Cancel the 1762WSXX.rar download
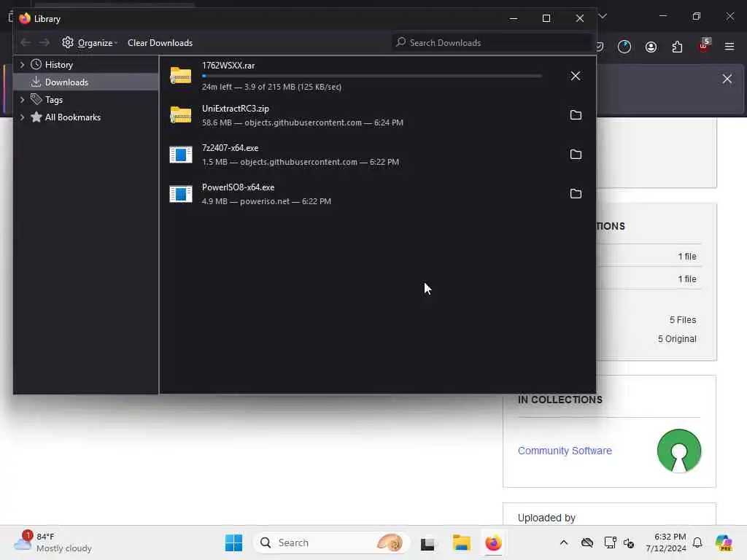 (x=576, y=76)
